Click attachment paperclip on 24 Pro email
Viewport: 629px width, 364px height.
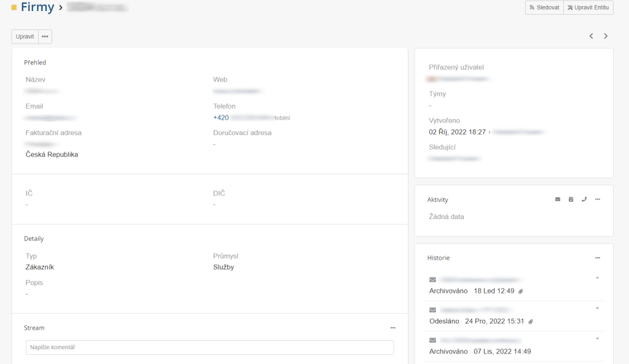pos(530,322)
